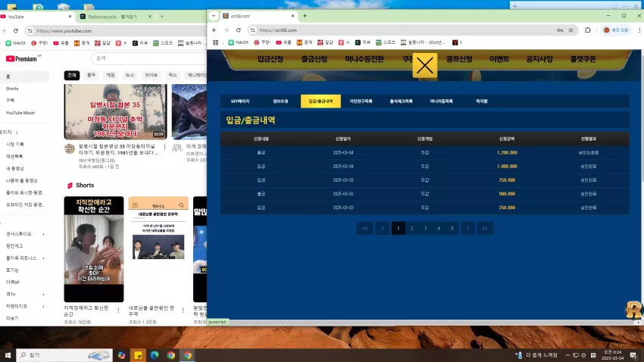This screenshot has height=362, width=644.
Task: Open Edge from the taskbar
Action: click(x=155, y=355)
